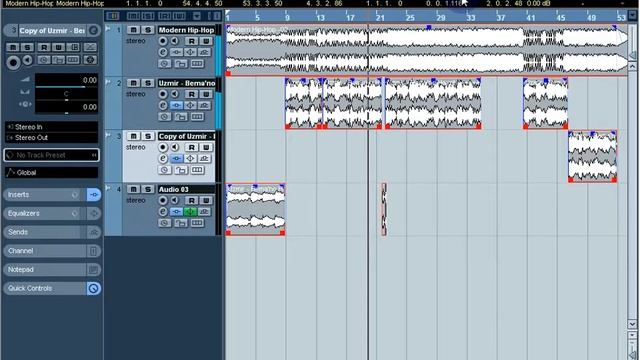Toggle EQ bypass on Modern Hip-Hop track
This screenshot has height=360, width=640.
190,52
